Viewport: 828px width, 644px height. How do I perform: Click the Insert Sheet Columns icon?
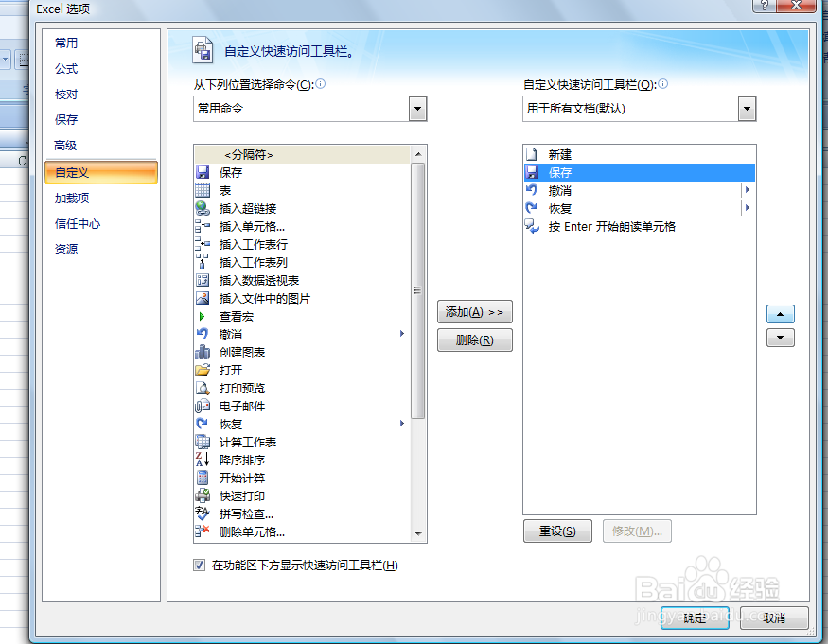203,262
